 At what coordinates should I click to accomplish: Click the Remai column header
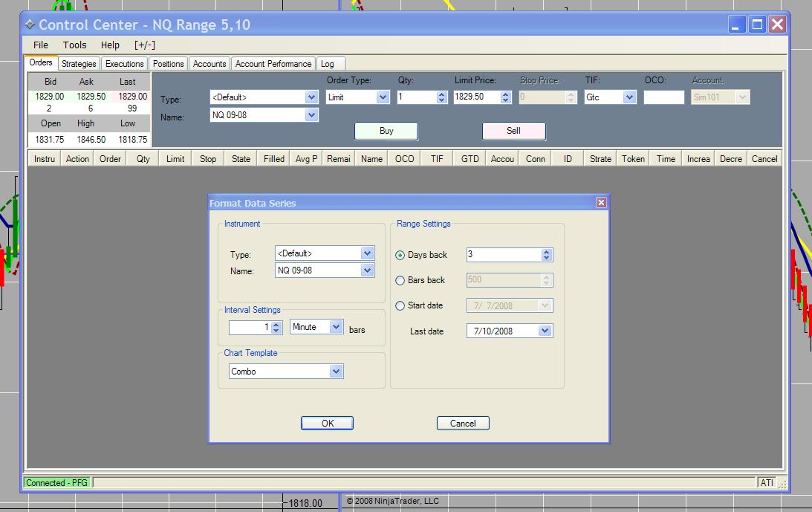(339, 158)
